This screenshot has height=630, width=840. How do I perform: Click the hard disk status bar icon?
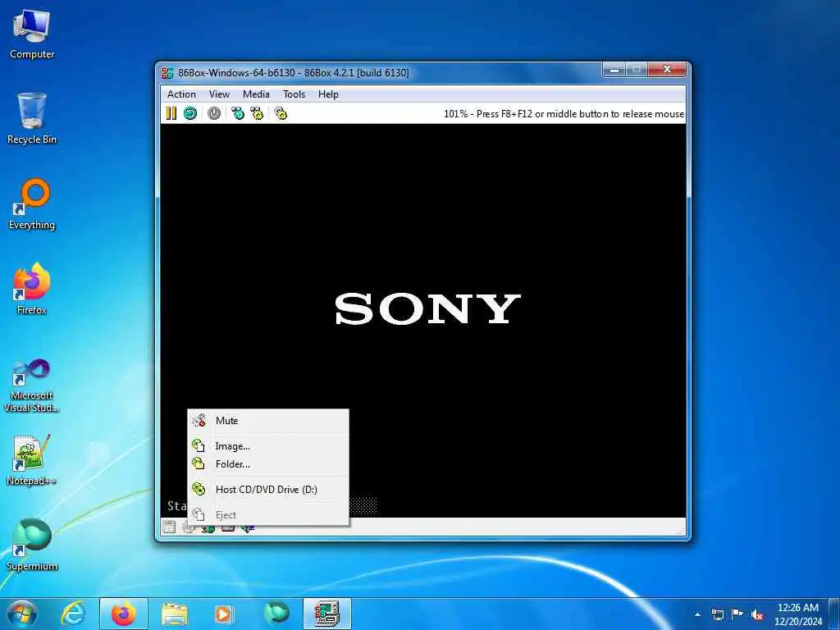228,528
